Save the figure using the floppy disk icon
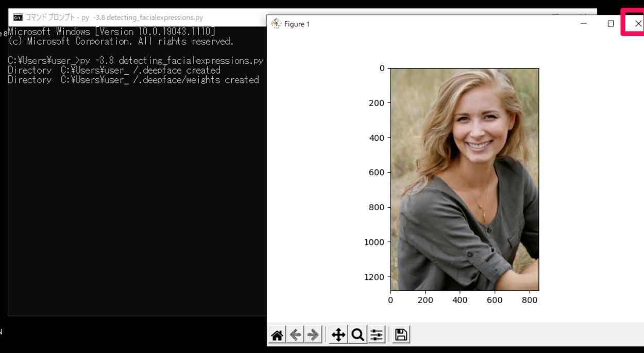The width and height of the screenshot is (644, 353). pyautogui.click(x=401, y=335)
